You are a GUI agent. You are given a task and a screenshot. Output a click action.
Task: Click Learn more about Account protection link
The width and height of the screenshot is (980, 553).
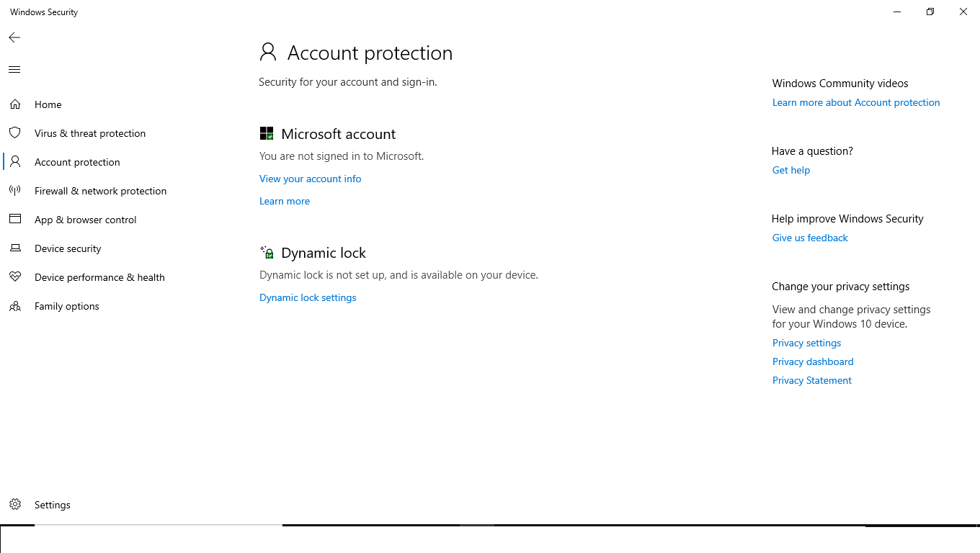point(856,102)
